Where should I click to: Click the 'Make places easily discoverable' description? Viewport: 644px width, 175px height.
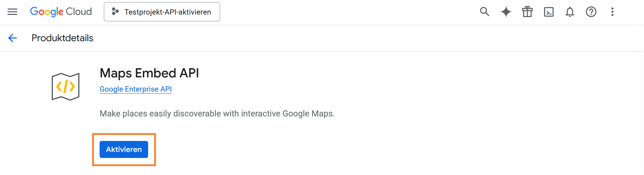(x=217, y=114)
